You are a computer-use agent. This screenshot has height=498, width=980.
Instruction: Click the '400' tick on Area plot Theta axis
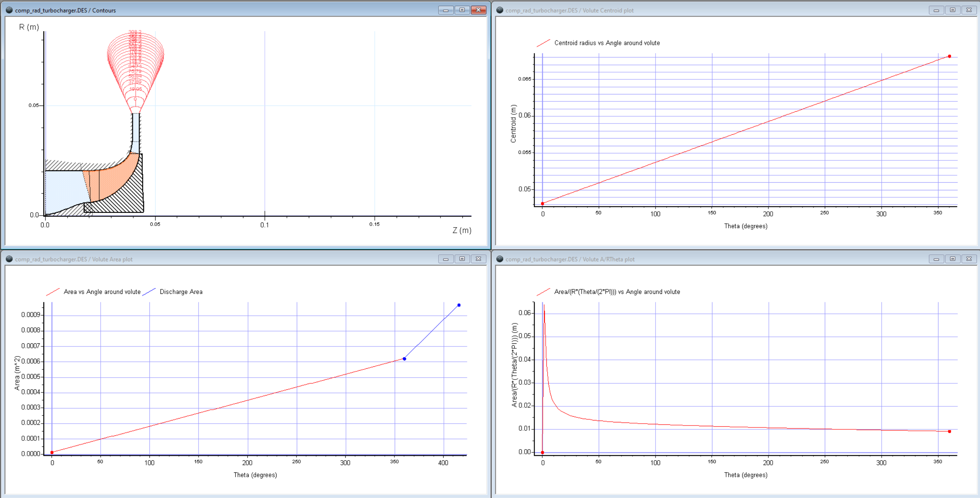tap(443, 463)
